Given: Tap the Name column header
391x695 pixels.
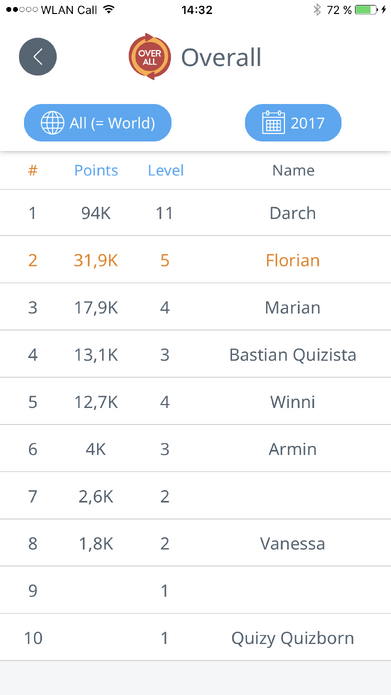Looking at the screenshot, I should tap(293, 171).
